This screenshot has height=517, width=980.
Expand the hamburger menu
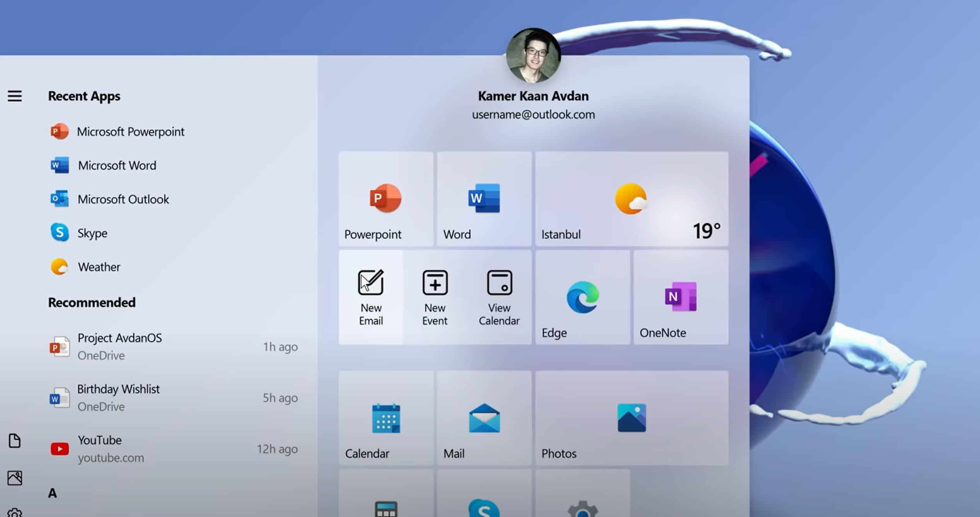(x=15, y=96)
